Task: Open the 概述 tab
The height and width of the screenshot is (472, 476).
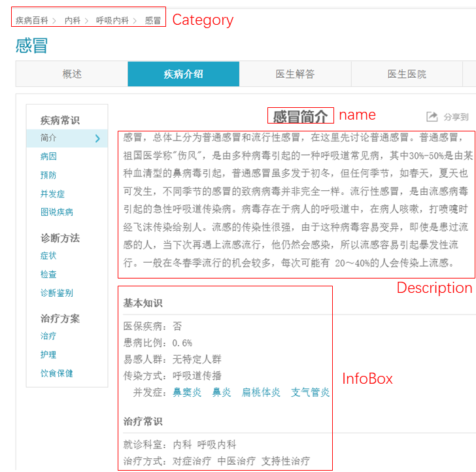Action: tap(72, 74)
